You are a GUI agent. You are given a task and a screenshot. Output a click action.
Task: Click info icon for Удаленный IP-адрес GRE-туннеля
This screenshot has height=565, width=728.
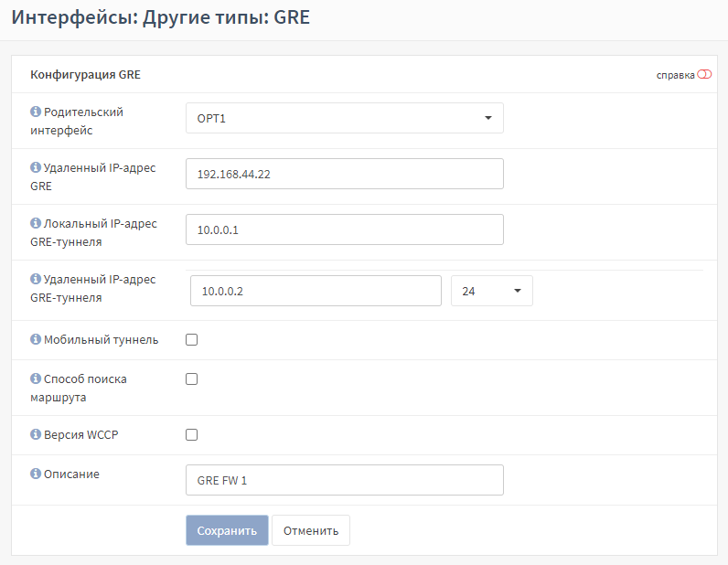pos(36,279)
